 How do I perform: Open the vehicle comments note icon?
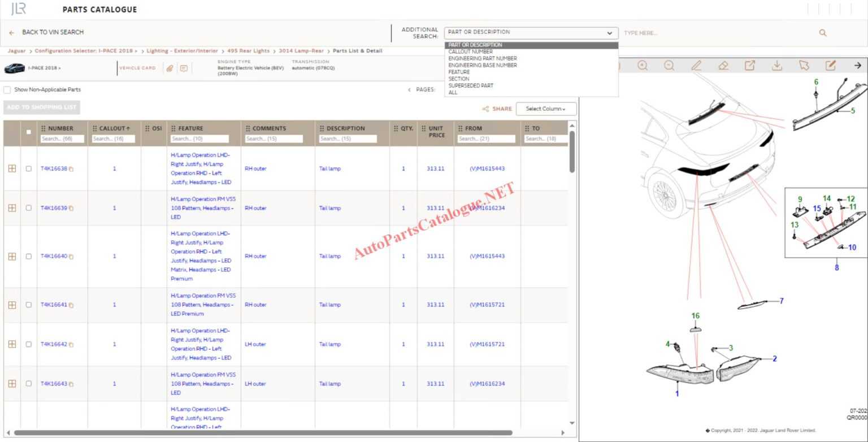tap(184, 68)
